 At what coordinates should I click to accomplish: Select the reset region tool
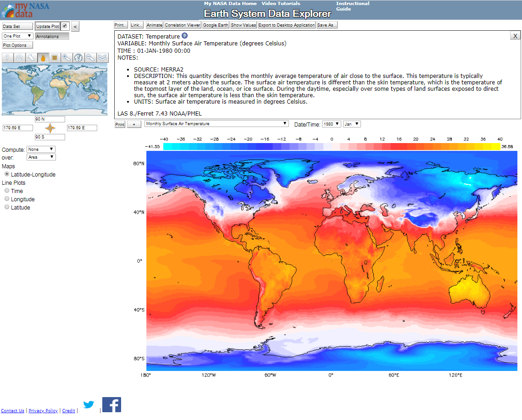coord(18,57)
